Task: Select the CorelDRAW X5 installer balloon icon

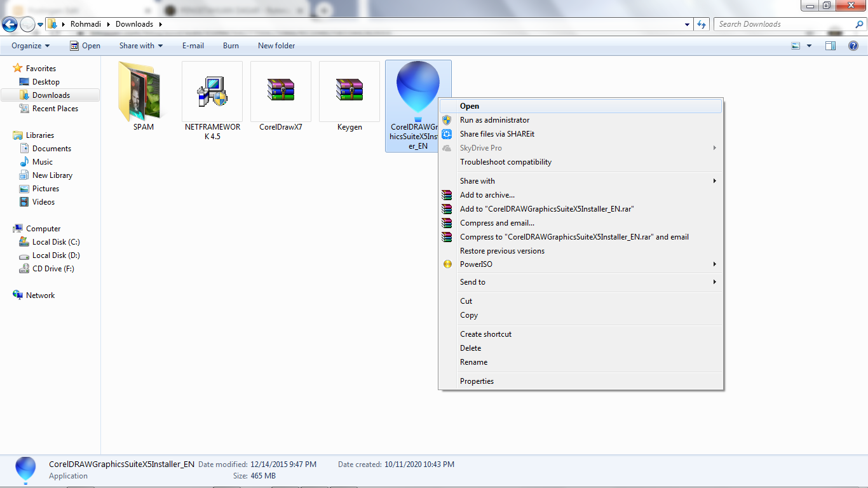Action: 418,91
